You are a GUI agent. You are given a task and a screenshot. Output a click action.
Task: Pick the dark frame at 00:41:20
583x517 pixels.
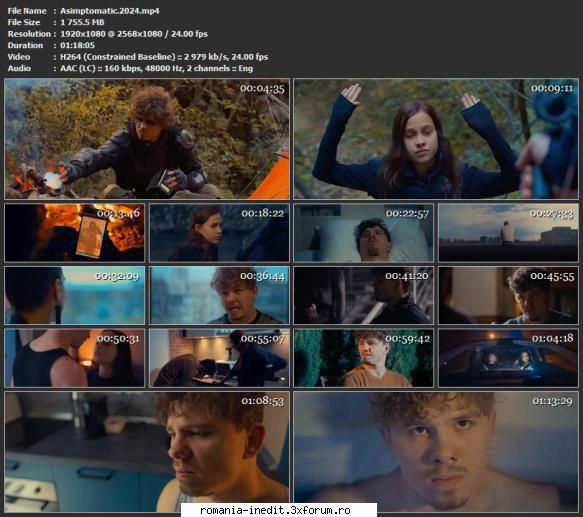(x=364, y=295)
